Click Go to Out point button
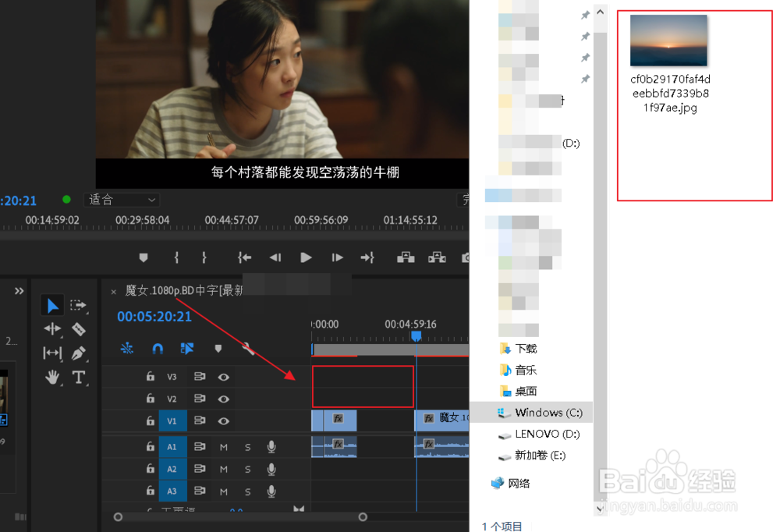Viewport: 780px width, 532px height. click(367, 257)
